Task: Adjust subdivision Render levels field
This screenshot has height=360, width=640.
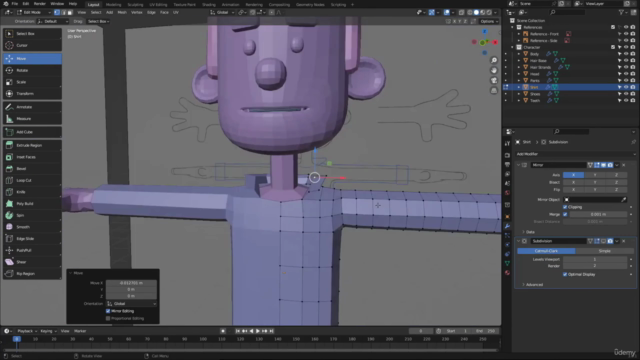Action: [595, 266]
